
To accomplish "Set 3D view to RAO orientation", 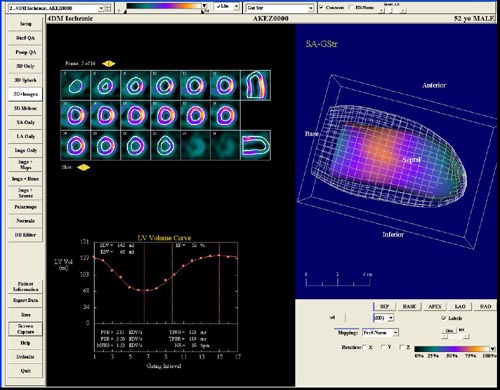I will [x=485, y=306].
